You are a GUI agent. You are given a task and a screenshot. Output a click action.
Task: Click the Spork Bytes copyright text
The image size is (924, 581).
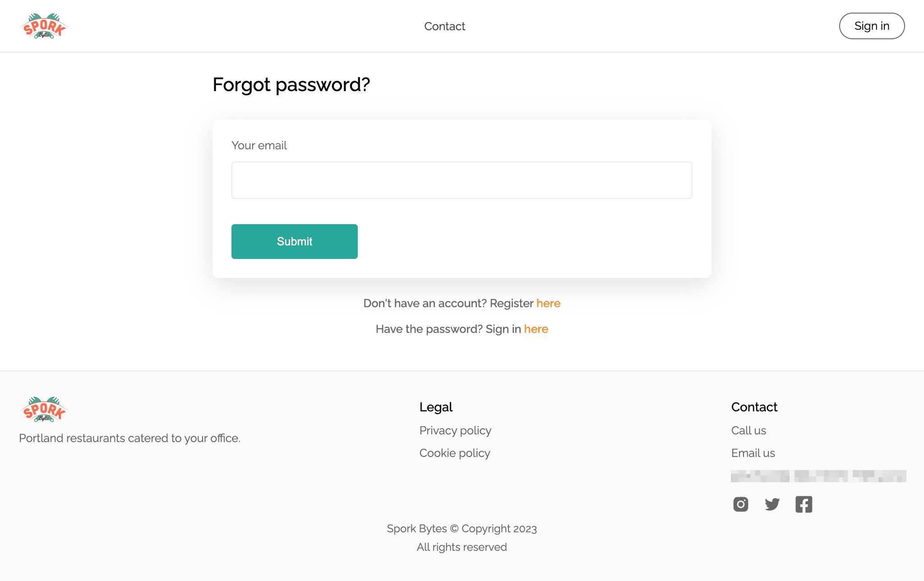[462, 528]
